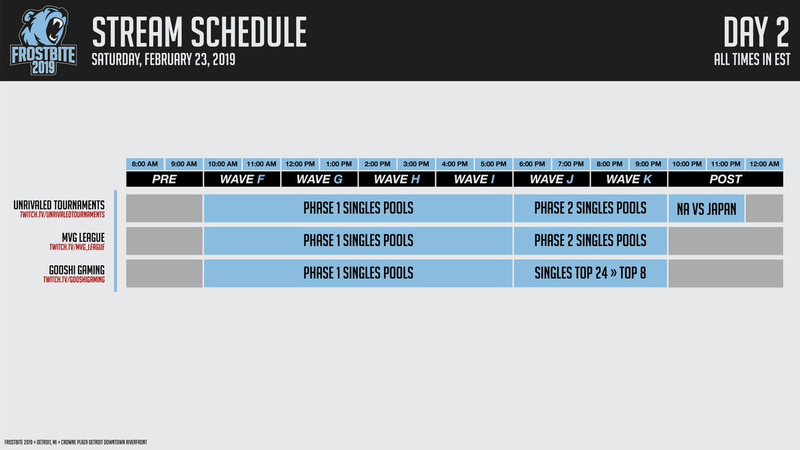Click the 12:00 AM time marker
Image resolution: width=800 pixels, height=450 pixels.
tap(764, 164)
